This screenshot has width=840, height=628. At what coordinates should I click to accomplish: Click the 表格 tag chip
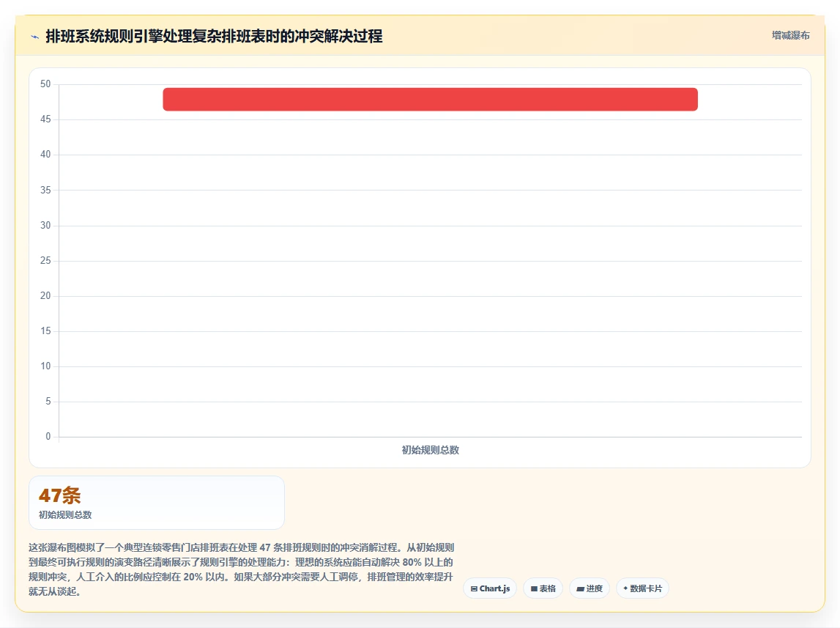coord(543,588)
